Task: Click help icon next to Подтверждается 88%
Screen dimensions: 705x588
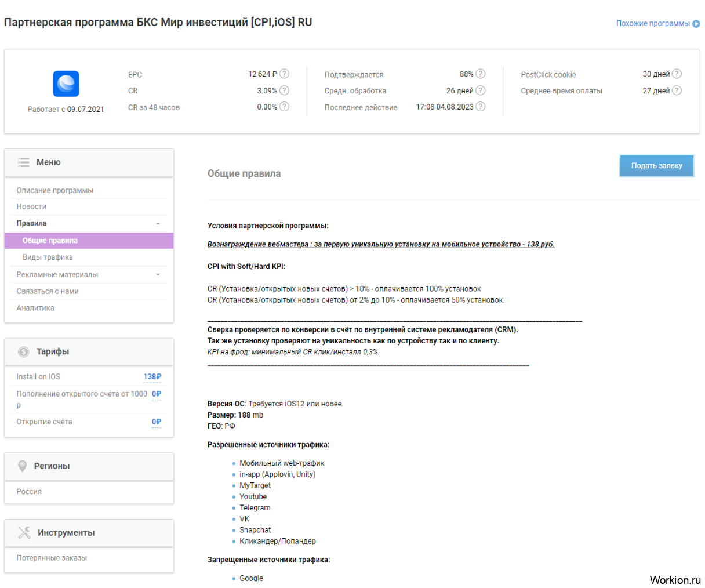Action: [481, 74]
